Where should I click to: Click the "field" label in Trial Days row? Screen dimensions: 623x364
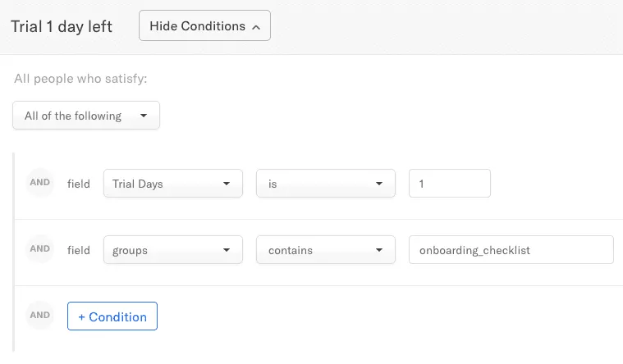[x=79, y=184]
